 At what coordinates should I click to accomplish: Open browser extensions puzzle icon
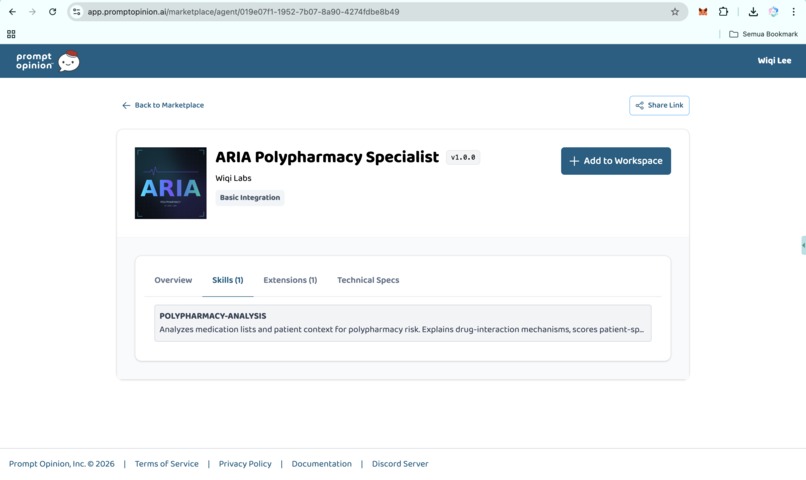pyautogui.click(x=723, y=11)
